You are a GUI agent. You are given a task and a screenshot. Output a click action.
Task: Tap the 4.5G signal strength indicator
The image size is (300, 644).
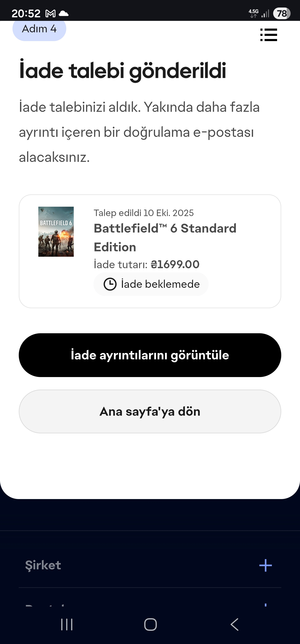[x=259, y=14]
